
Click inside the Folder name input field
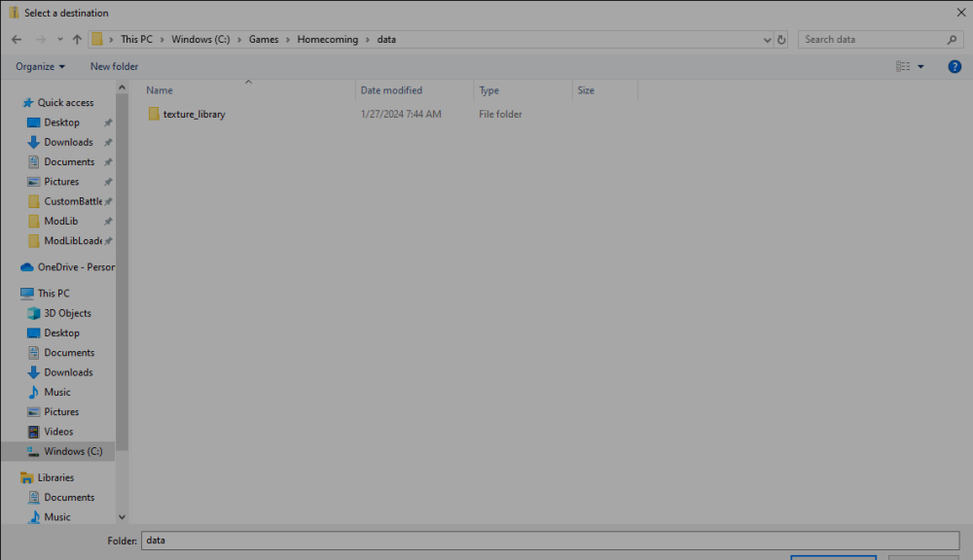389,540
